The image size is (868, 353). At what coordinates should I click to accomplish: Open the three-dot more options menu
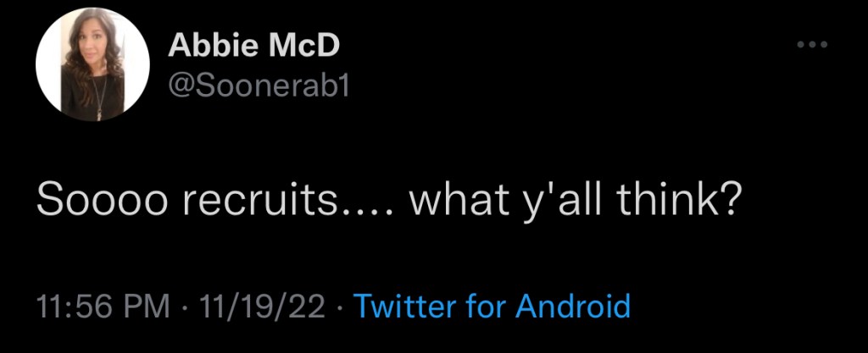click(x=811, y=45)
